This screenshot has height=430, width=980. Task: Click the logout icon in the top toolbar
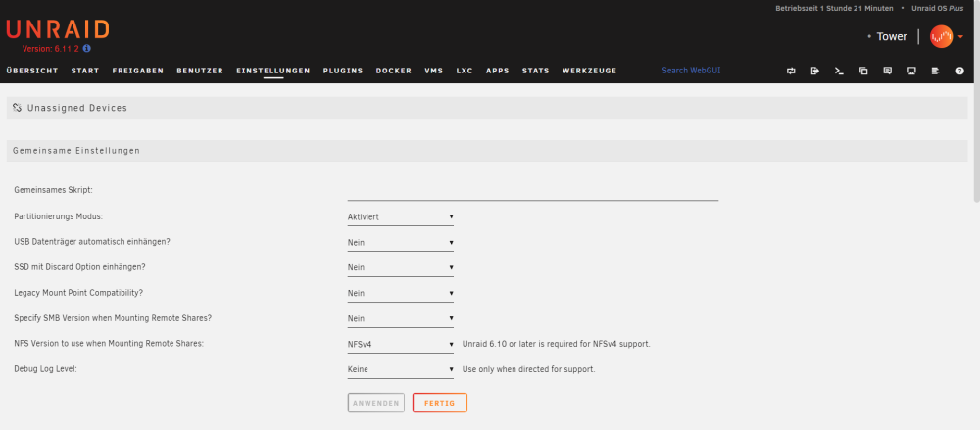(815, 71)
